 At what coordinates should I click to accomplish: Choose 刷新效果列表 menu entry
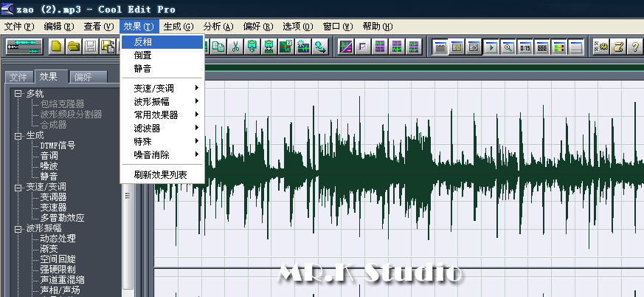(162, 175)
